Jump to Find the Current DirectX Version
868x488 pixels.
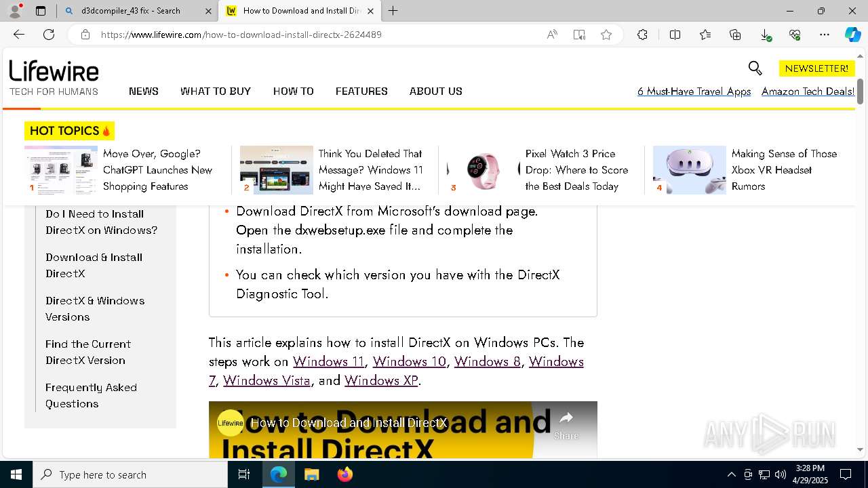click(88, 352)
